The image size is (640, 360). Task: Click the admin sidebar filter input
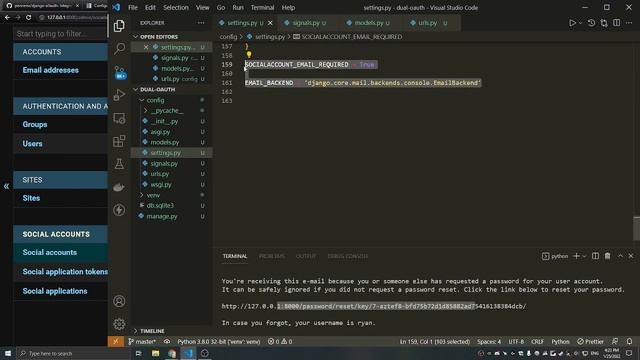click(60, 34)
